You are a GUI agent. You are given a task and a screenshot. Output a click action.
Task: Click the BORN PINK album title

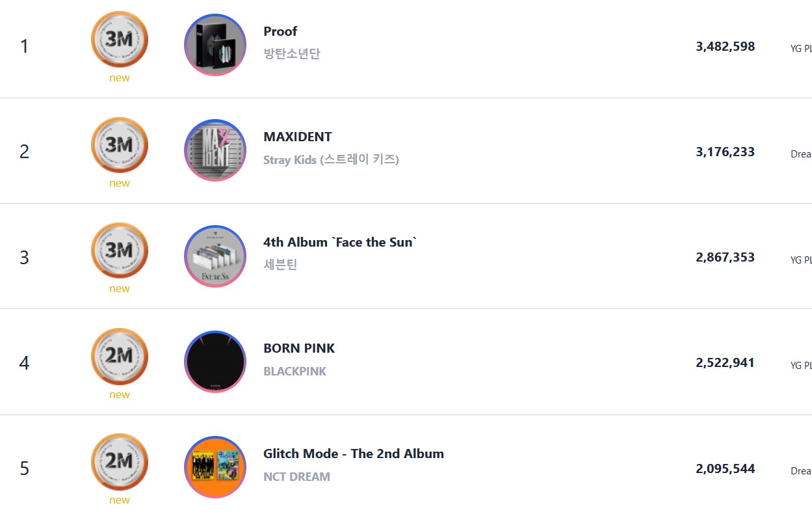(299, 348)
